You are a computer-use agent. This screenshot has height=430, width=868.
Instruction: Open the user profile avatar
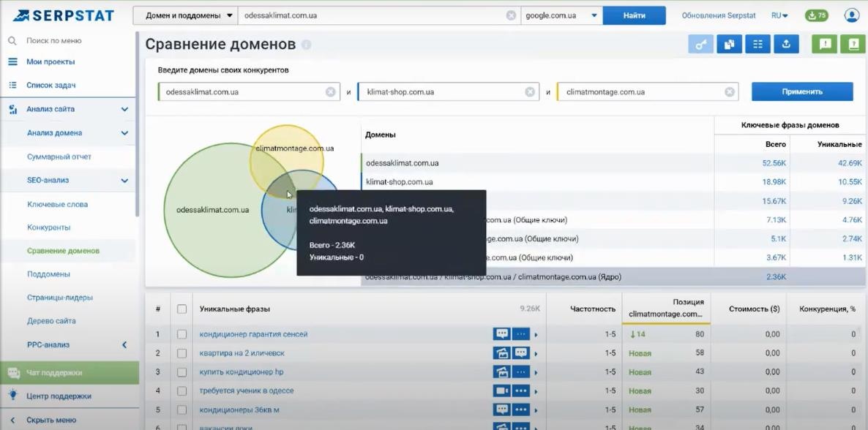pyautogui.click(x=851, y=15)
